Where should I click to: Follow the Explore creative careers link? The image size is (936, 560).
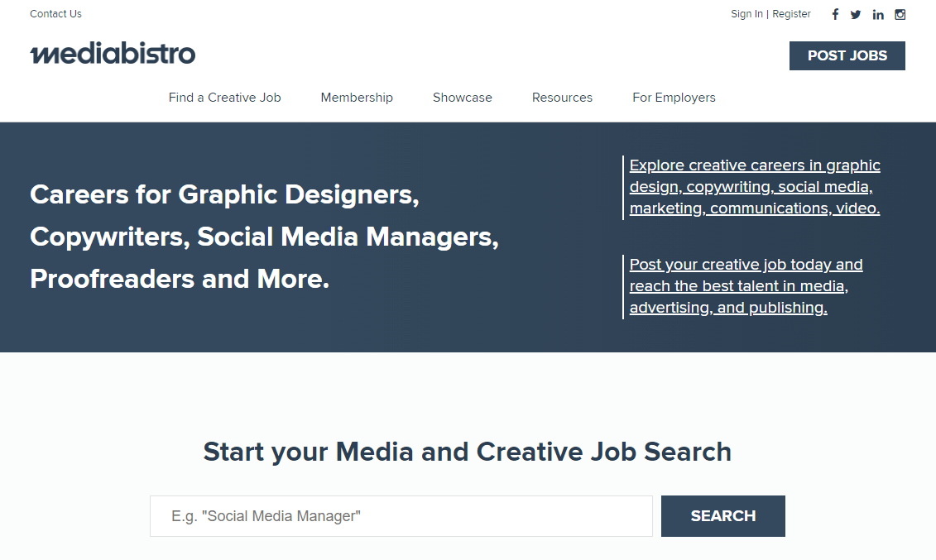[x=754, y=187]
